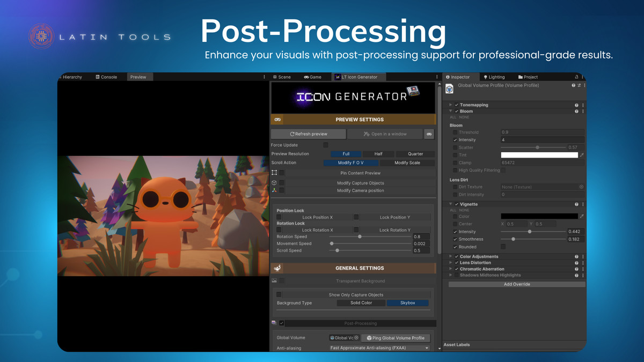The image size is (644, 362).
Task: Open help for the Tonemapping override
Action: click(577, 105)
